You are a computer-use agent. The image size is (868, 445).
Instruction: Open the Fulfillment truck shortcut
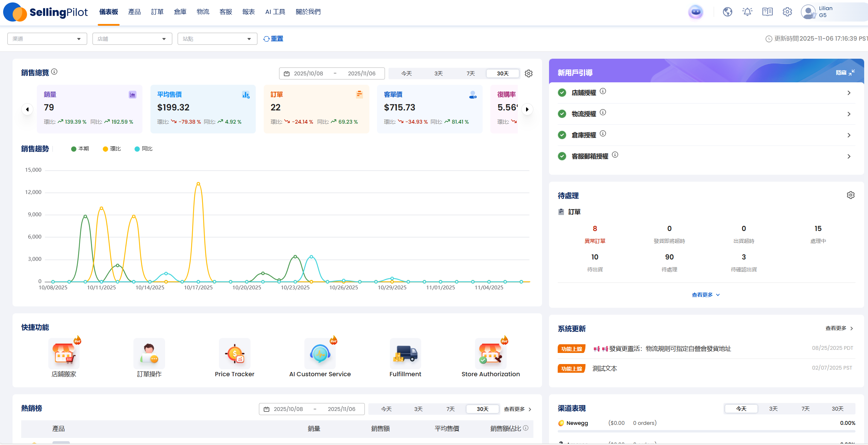click(x=405, y=354)
